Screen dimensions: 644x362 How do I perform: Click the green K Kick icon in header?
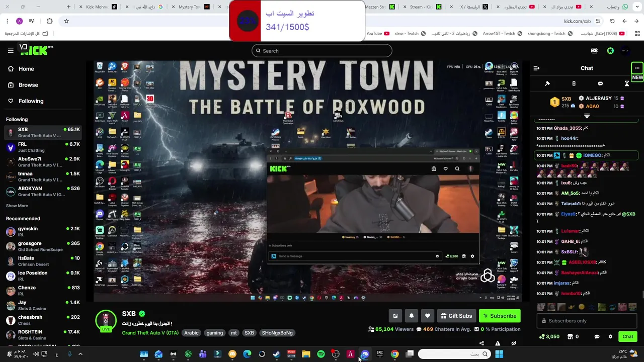610,51
